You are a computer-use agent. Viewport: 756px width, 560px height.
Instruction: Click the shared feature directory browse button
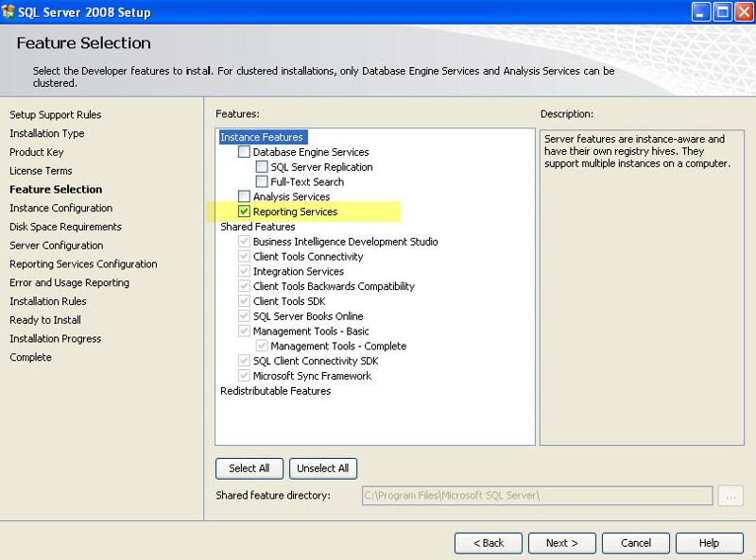pyautogui.click(x=730, y=496)
